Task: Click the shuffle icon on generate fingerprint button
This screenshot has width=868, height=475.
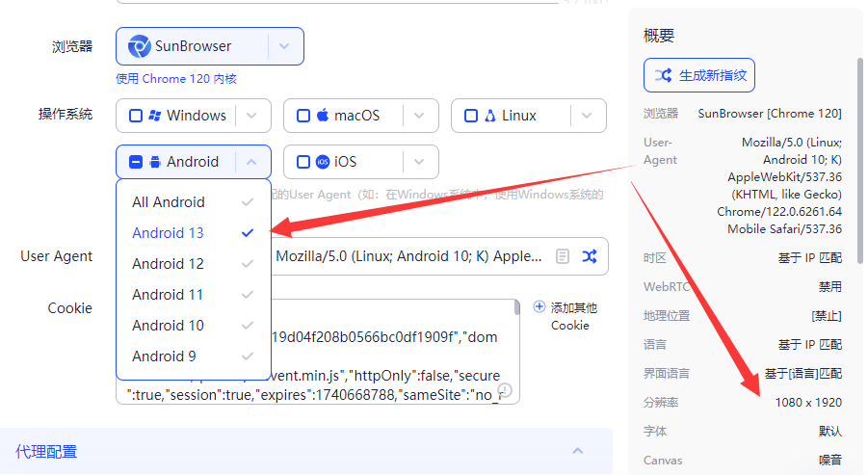Action: tap(663, 75)
